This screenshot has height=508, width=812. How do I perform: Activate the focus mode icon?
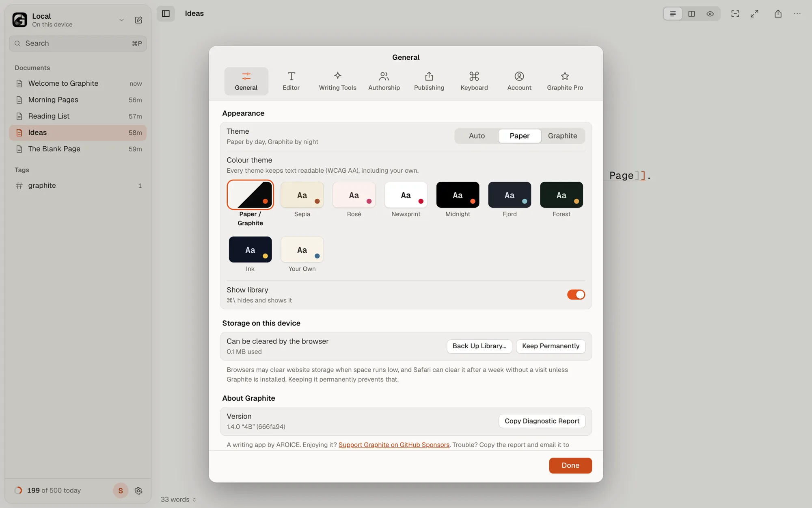[735, 14]
